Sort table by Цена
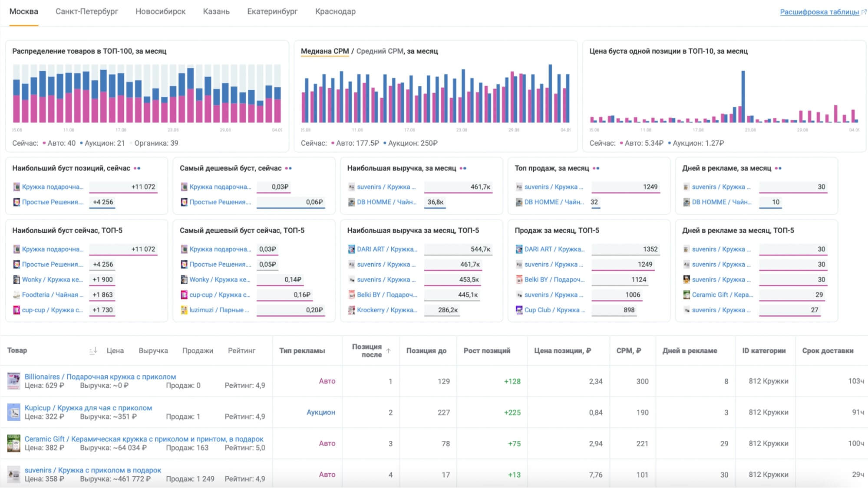This screenshot has width=868, height=488. click(x=115, y=350)
